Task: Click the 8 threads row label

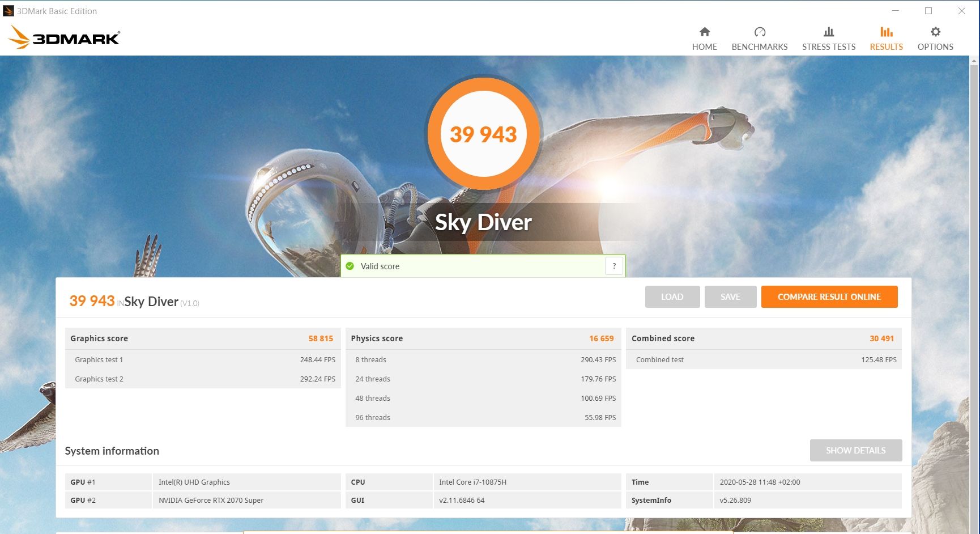Action: point(370,360)
